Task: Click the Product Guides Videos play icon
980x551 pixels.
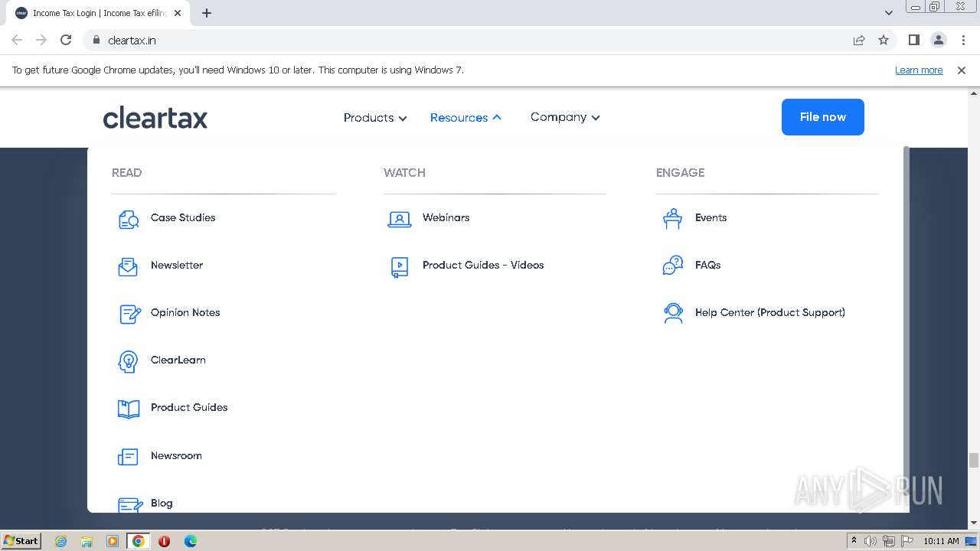Action: [x=400, y=266]
